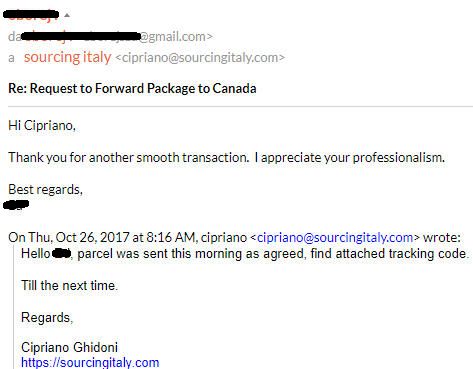
Task: Click the 'Hi Cipriano,' greeting line
Action: pos(42,126)
